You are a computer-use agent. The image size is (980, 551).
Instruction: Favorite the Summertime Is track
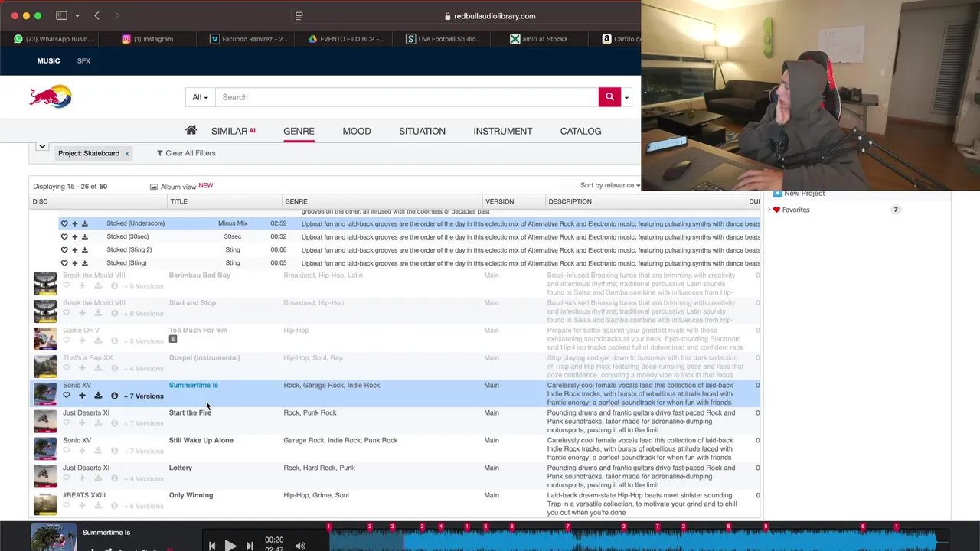tap(67, 396)
